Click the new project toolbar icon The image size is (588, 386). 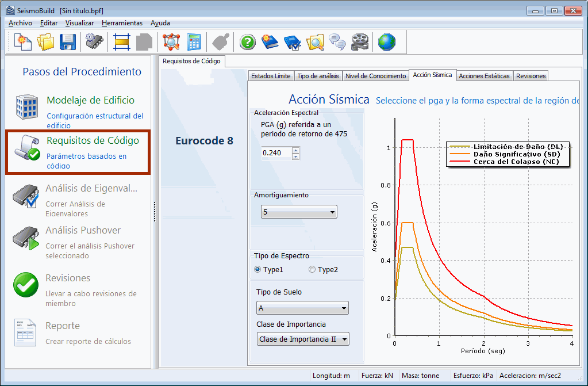[x=22, y=42]
